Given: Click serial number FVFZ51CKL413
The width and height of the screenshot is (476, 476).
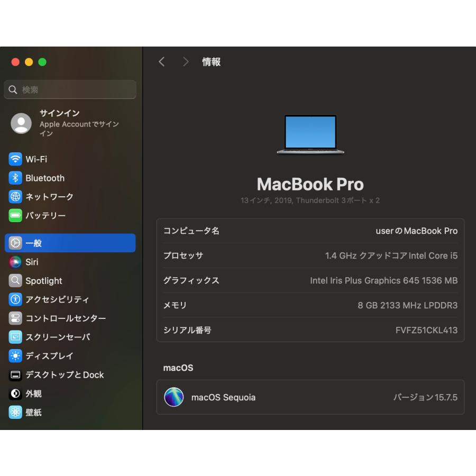Looking at the screenshot, I should (x=426, y=330).
